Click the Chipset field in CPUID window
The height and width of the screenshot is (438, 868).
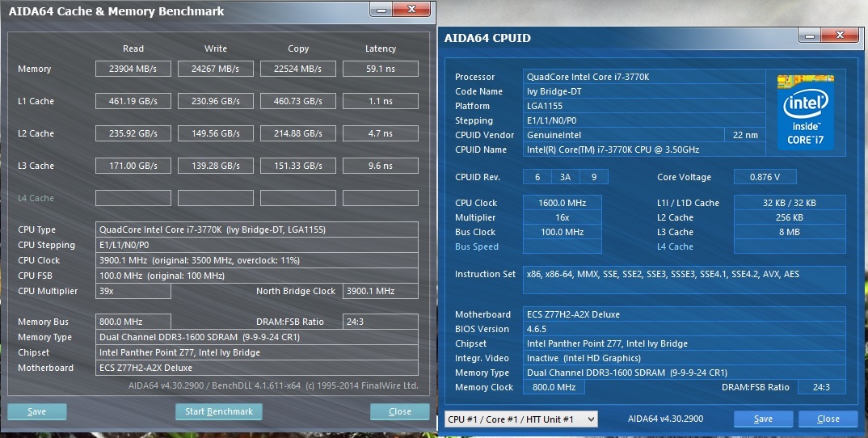click(x=685, y=343)
